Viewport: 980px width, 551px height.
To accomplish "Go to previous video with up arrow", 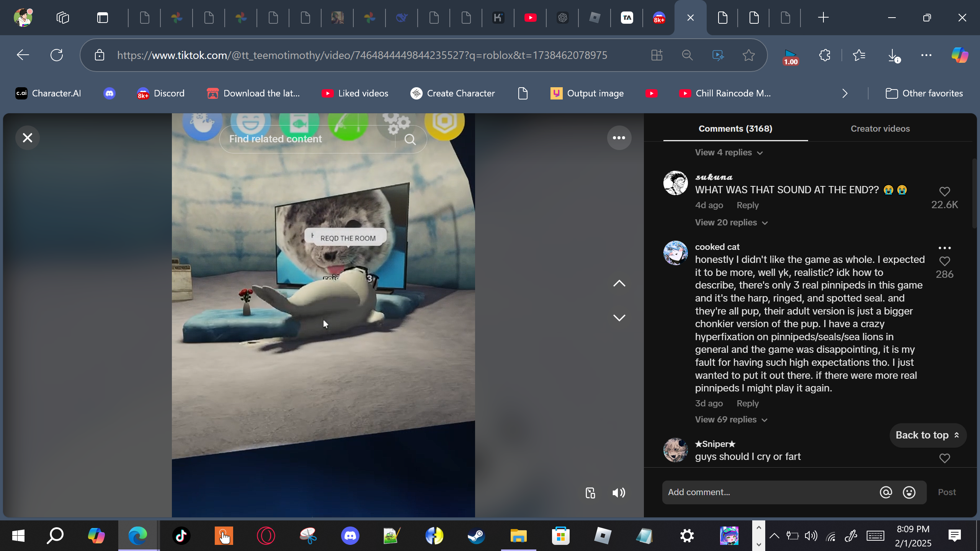I will point(619,284).
